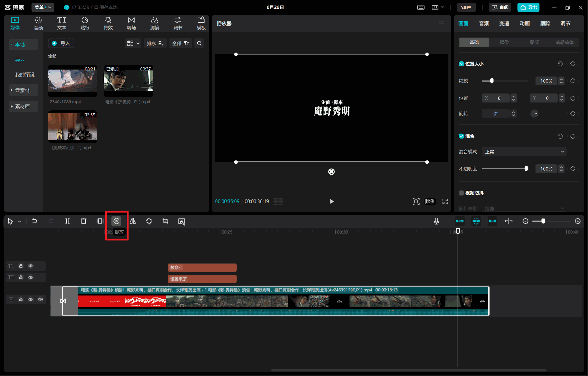
Task: Click the timeline zoom out minus icon
Action: pyautogui.click(x=526, y=221)
